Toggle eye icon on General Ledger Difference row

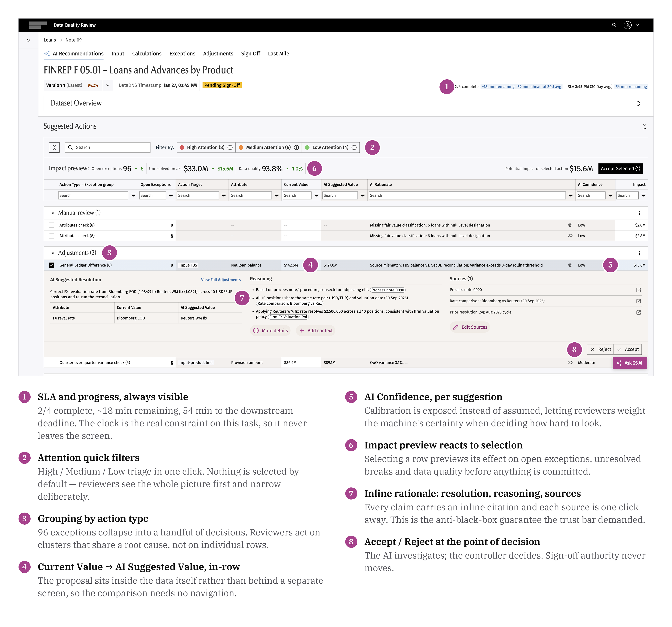tap(570, 265)
